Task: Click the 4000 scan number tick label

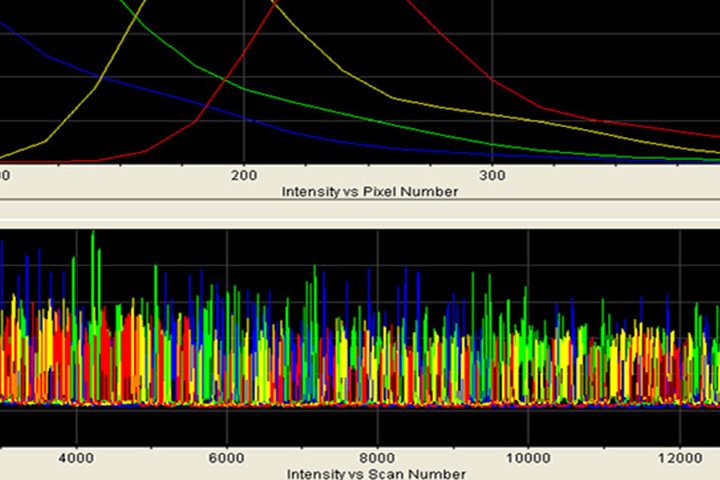Action: pyautogui.click(x=76, y=457)
